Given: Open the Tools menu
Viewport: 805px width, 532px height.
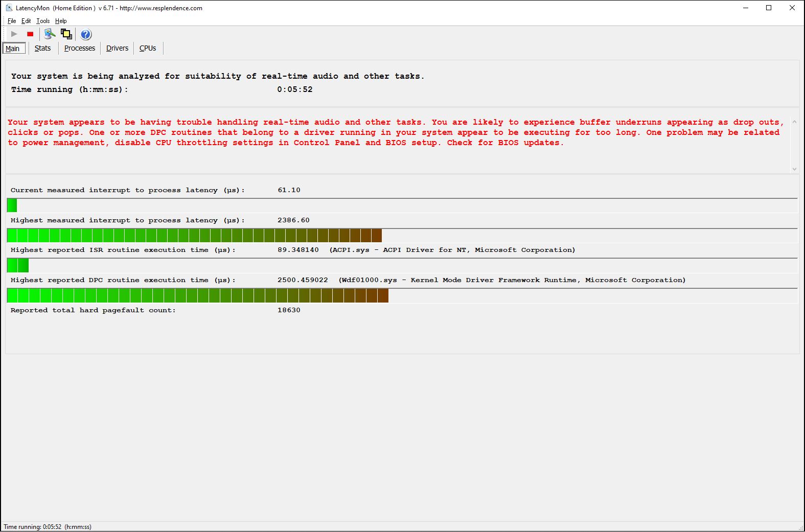Looking at the screenshot, I should 43,21.
